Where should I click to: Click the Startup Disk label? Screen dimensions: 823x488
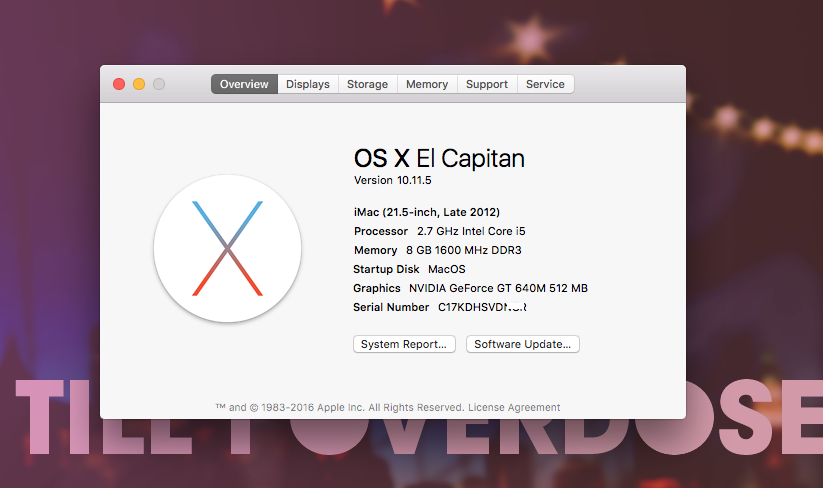(x=386, y=269)
